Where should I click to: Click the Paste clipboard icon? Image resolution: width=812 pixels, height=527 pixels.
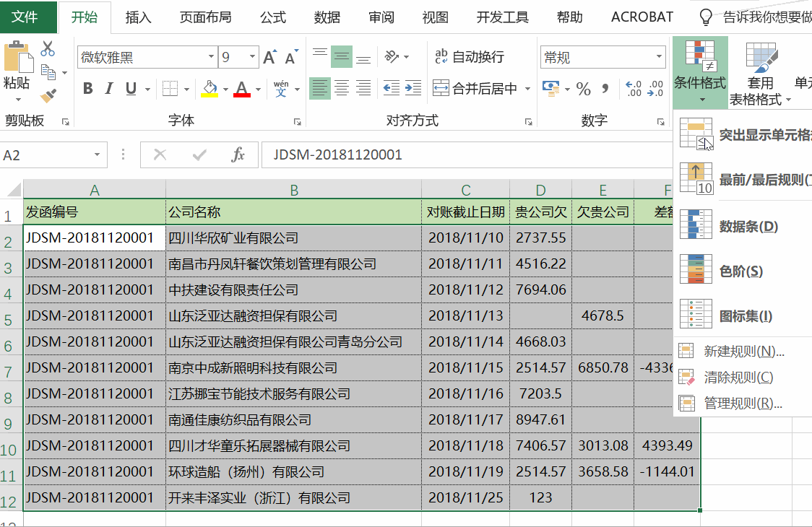(x=18, y=58)
